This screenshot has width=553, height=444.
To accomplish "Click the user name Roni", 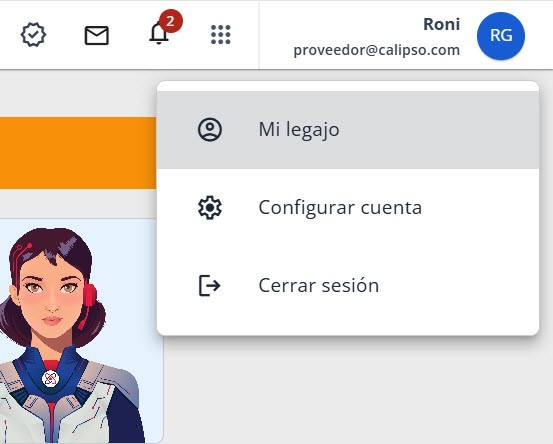I will 442,24.
